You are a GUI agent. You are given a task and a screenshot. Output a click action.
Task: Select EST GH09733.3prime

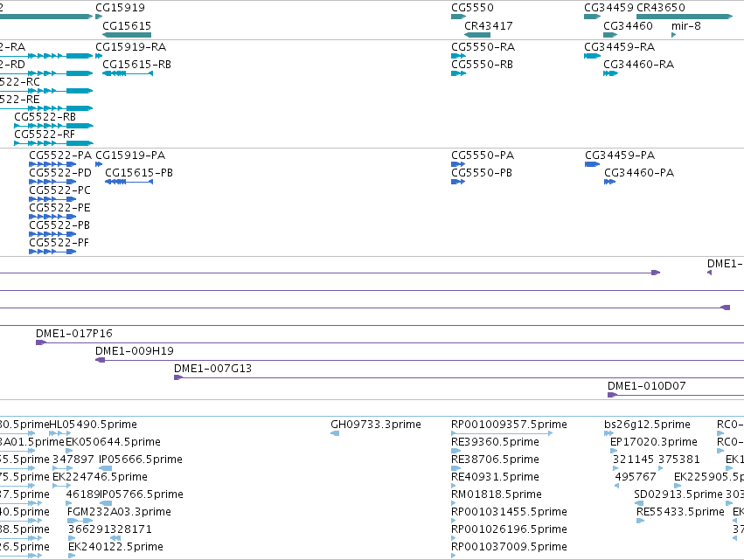(x=376, y=425)
